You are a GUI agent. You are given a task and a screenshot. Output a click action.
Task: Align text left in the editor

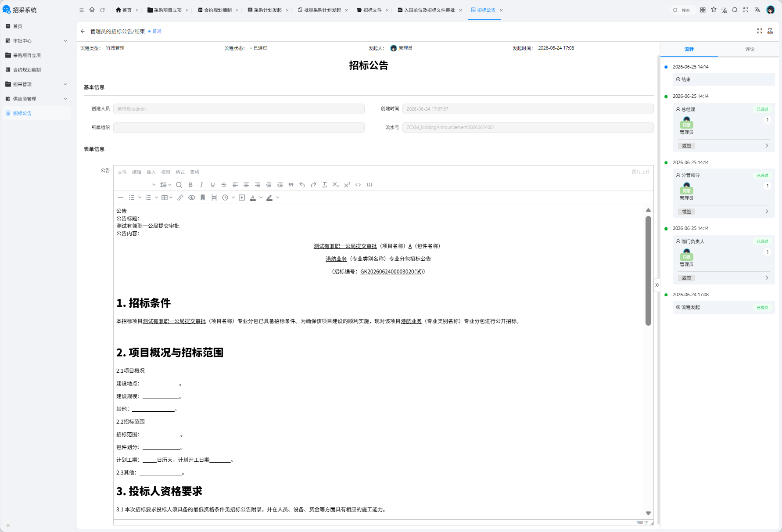click(x=235, y=185)
